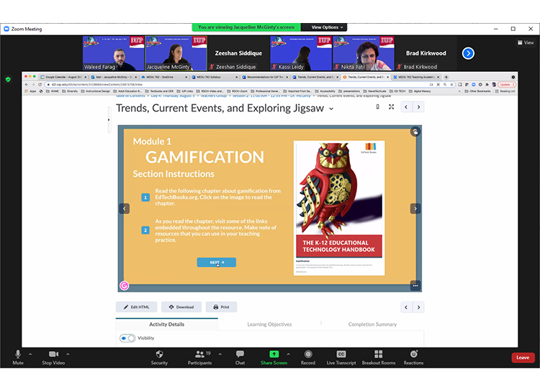Open the View Options dropdown
The width and height of the screenshot is (540, 392).
coord(327,27)
